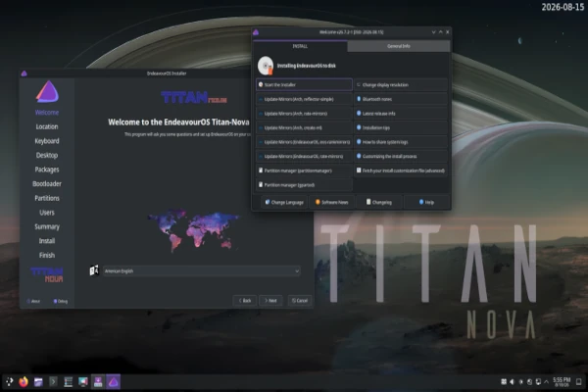
Task: Open Bluetooth notes
Action: [401, 99]
